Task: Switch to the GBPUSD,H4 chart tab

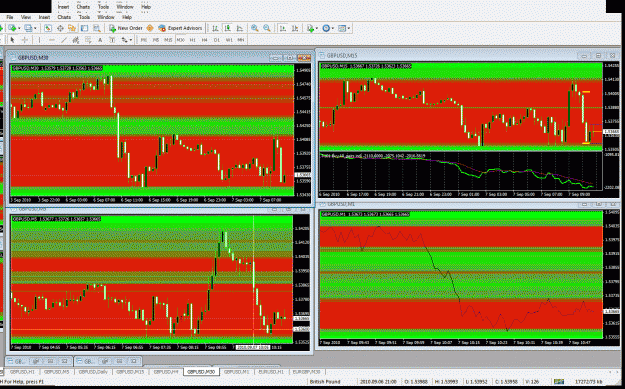Action: pyautogui.click(x=166, y=371)
